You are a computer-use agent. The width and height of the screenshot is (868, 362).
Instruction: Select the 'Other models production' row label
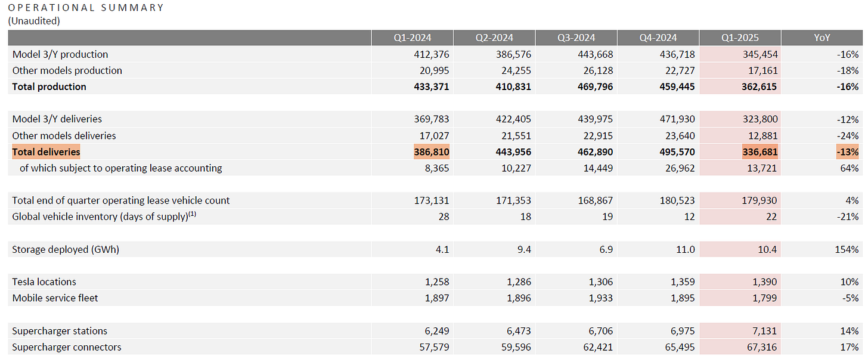click(x=67, y=70)
